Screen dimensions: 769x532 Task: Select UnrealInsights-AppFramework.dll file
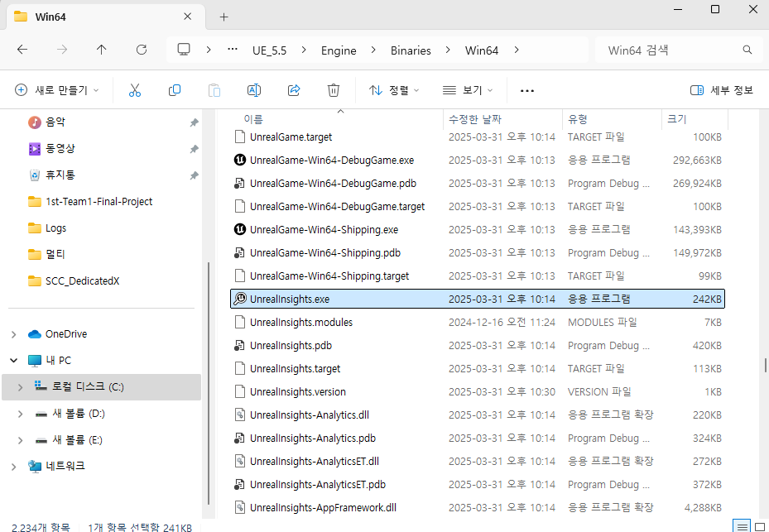(477, 507)
